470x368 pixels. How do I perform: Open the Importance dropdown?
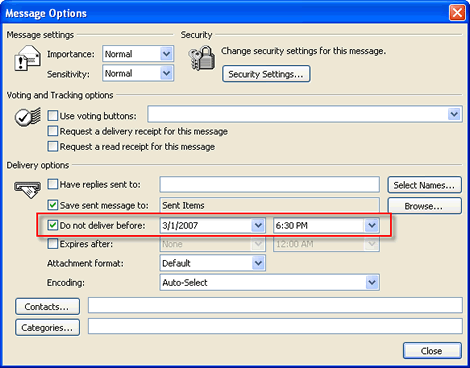166,54
